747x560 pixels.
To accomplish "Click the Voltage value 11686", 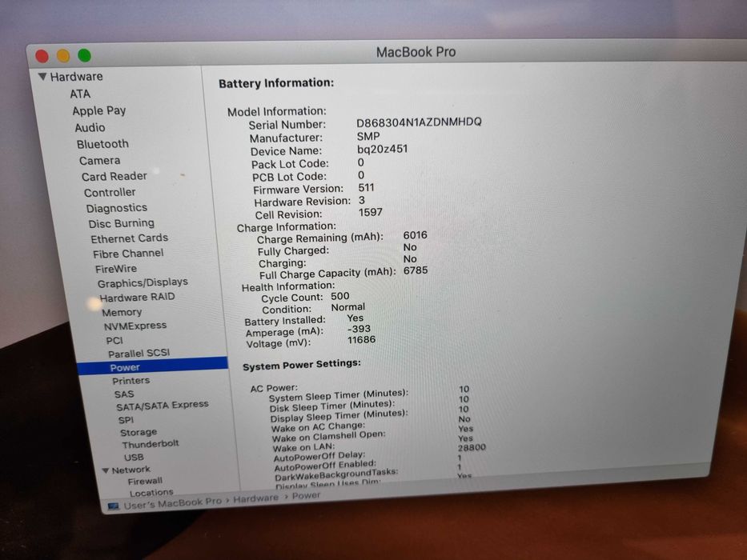I will click(361, 340).
